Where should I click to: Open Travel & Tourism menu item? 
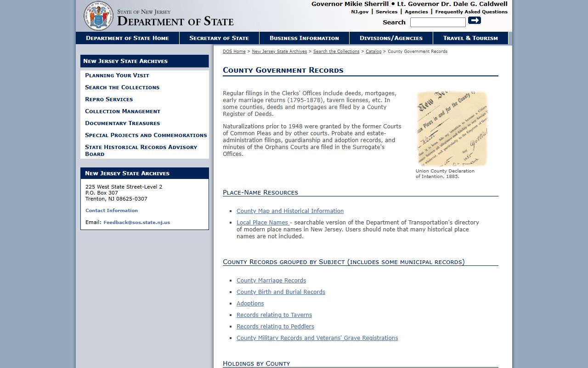coord(470,38)
